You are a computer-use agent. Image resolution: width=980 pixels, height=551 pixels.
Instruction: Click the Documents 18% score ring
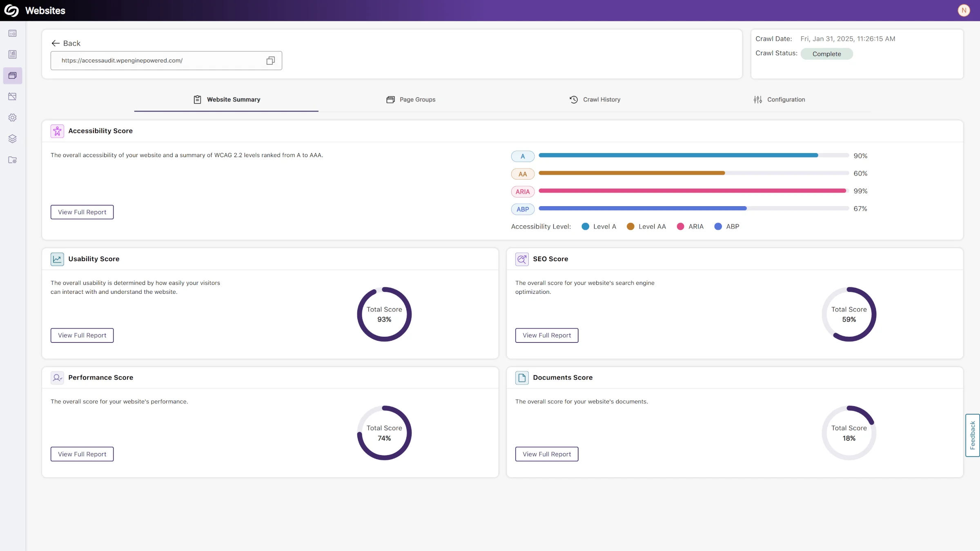(x=849, y=433)
